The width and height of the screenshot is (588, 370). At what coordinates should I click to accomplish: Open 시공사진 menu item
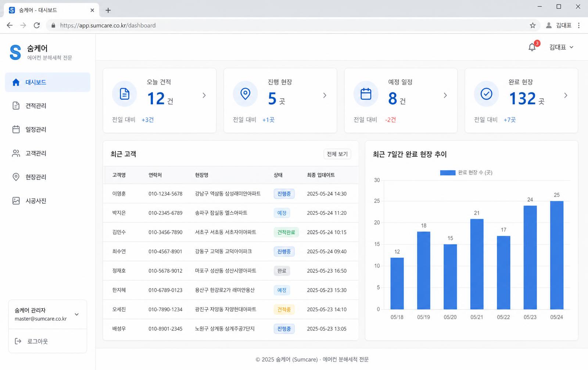[48, 201]
